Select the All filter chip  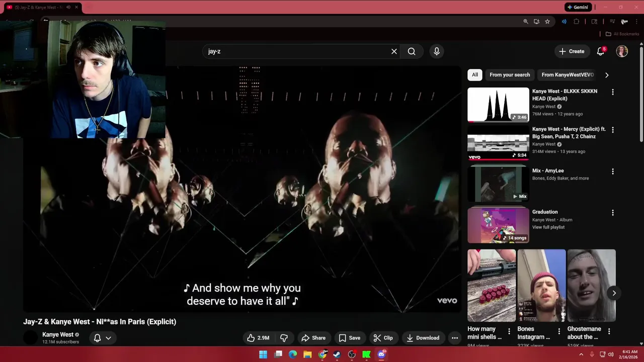pos(474,75)
